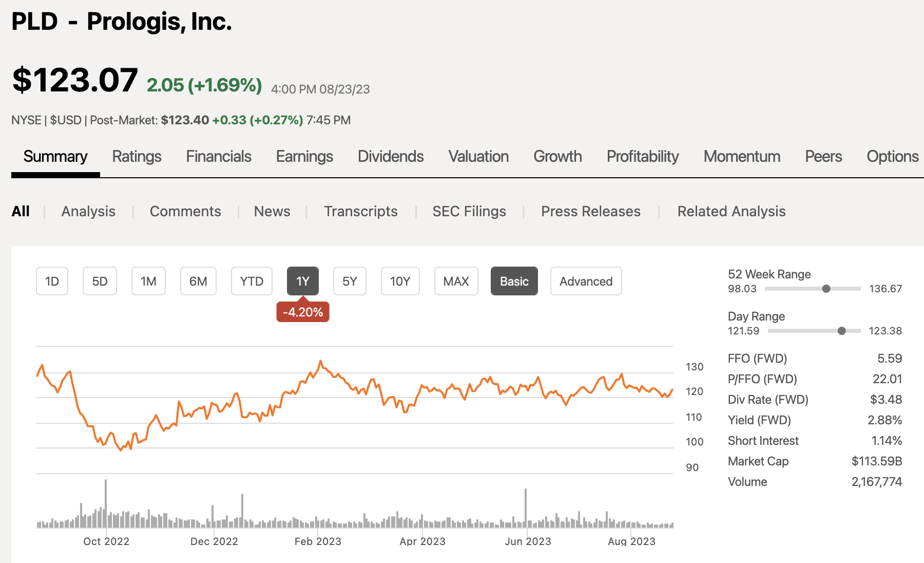Screen dimensions: 924x563
Task: Click the tall Oct 2022 volume bar
Action: 106,503
